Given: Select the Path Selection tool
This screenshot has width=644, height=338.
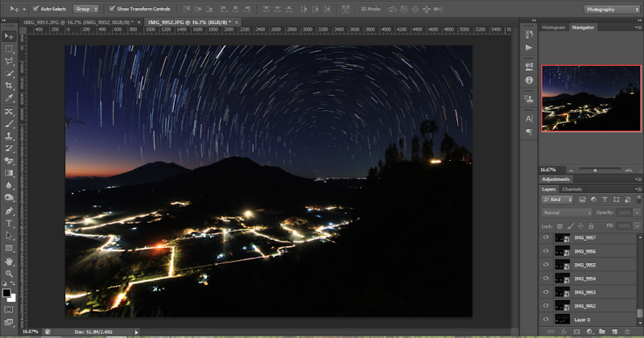Looking at the screenshot, I should (x=9, y=236).
